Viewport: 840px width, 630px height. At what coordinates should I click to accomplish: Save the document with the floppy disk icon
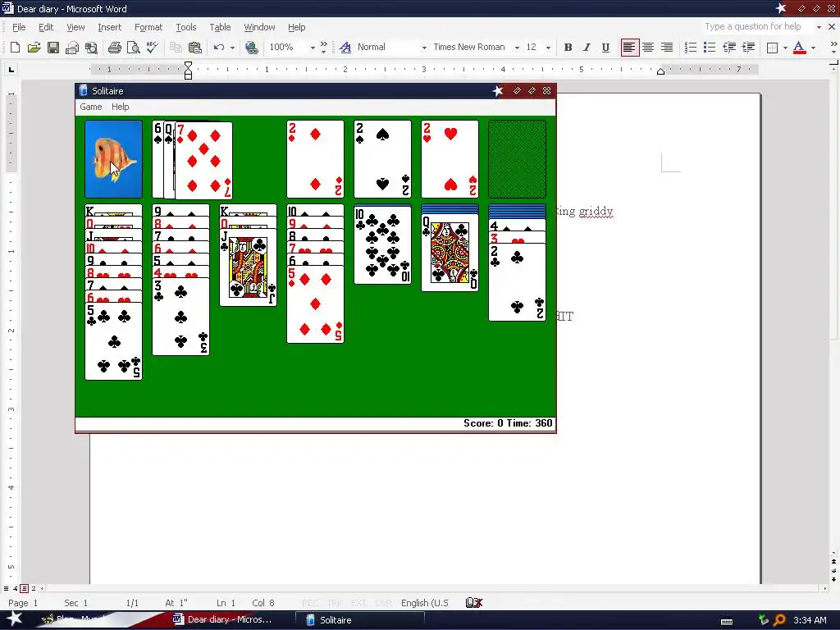pyautogui.click(x=53, y=47)
